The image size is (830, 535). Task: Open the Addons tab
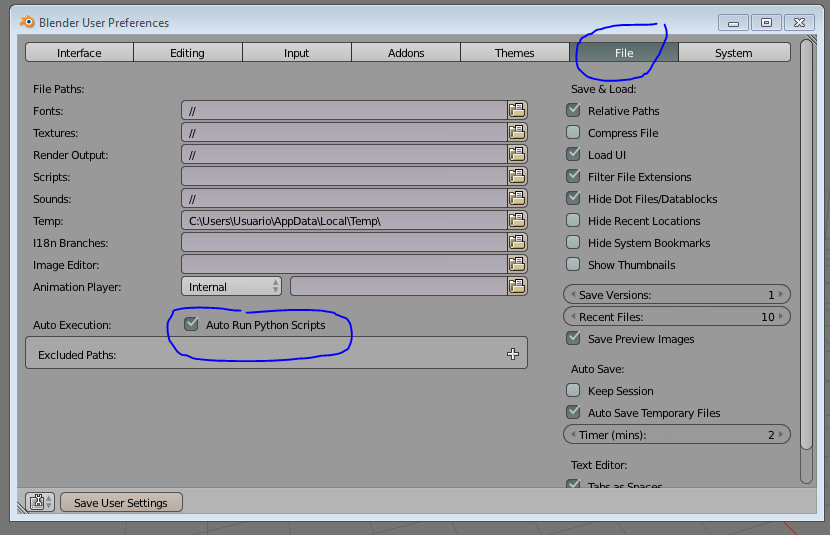406,52
